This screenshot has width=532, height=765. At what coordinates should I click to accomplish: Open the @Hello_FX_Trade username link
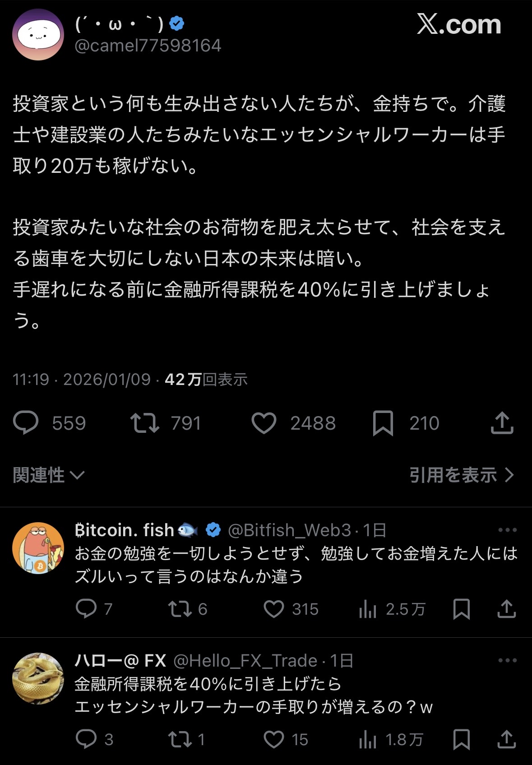245,661
